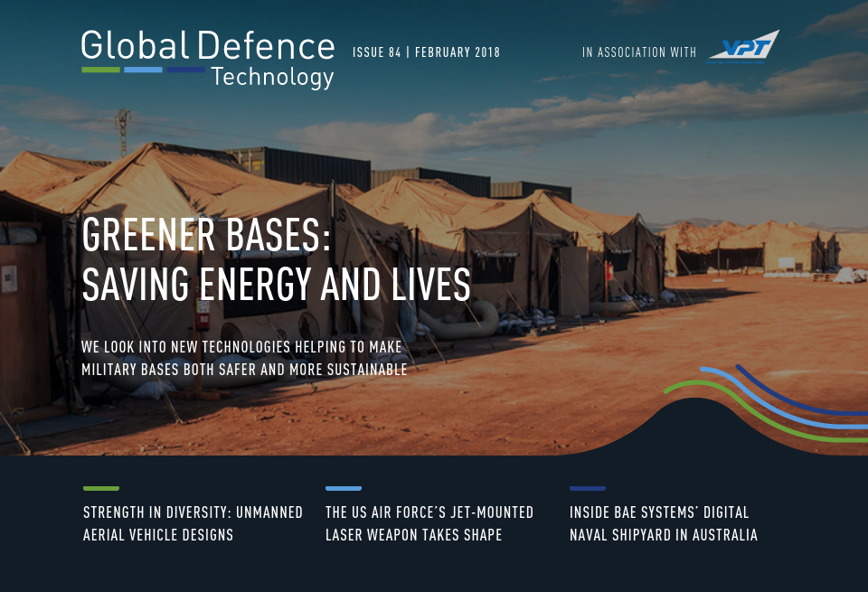868x592 pixels.
Task: Open Inside BAE Systems' digital naval shipyard article
Action: 664,524
